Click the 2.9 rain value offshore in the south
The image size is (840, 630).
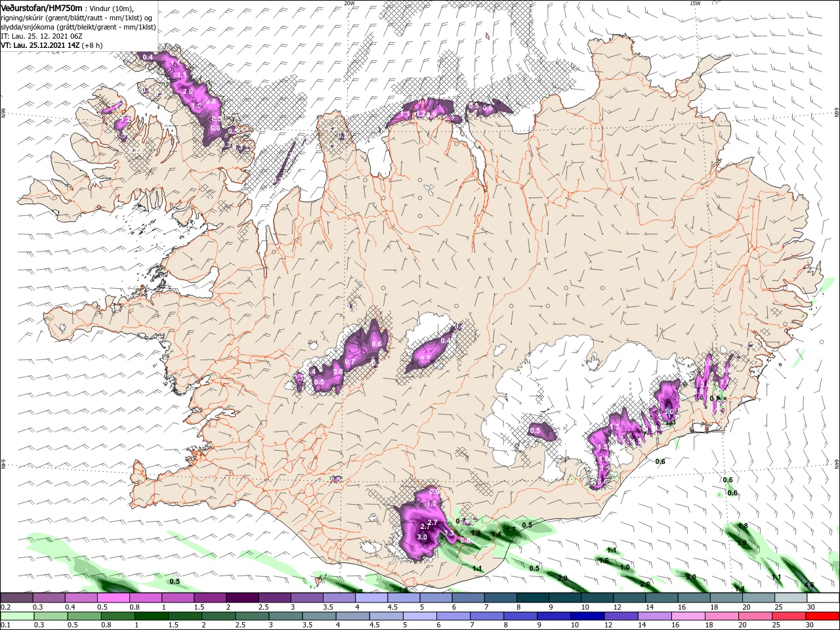[562, 577]
